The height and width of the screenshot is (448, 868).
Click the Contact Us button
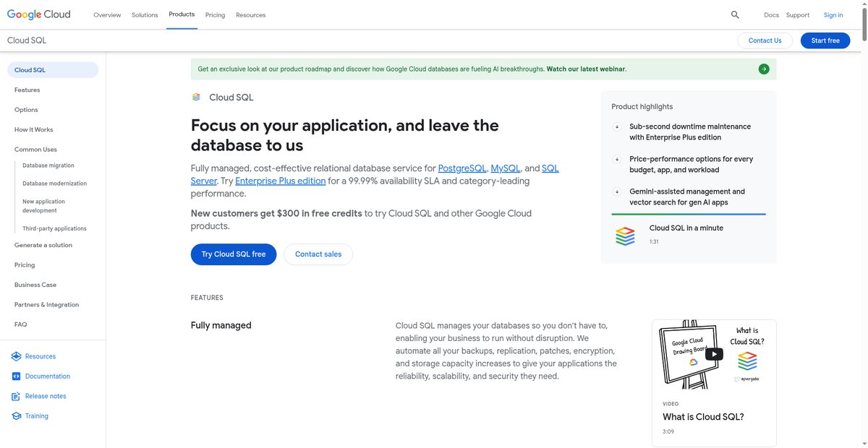765,40
